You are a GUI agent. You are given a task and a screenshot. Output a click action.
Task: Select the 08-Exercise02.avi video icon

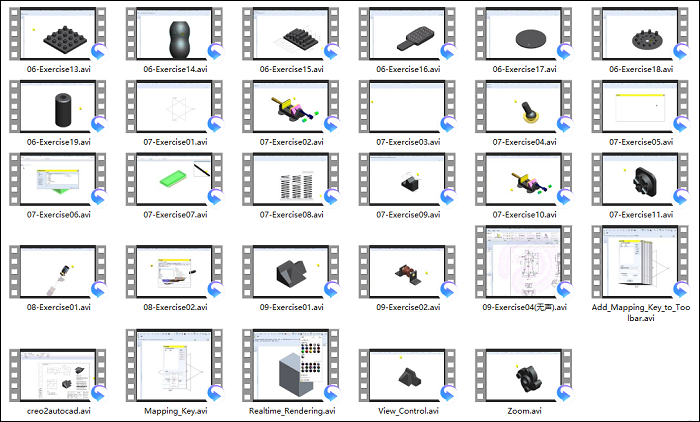pos(175,272)
